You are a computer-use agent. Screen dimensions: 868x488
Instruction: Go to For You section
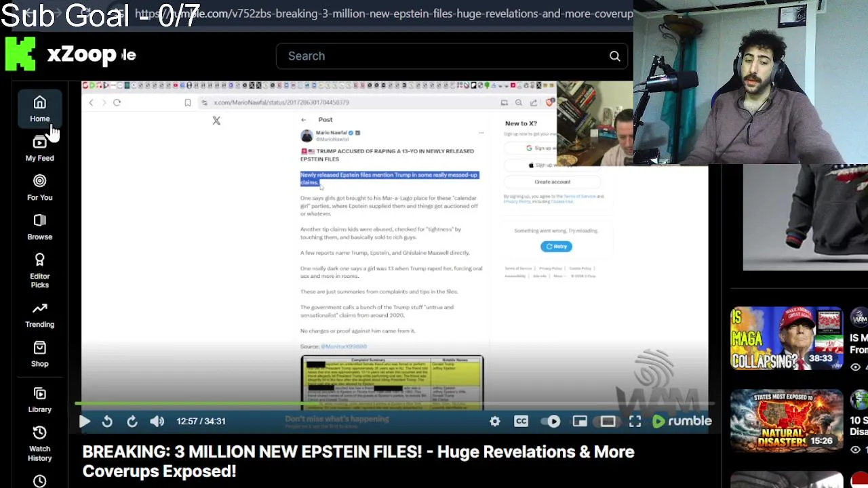39,188
